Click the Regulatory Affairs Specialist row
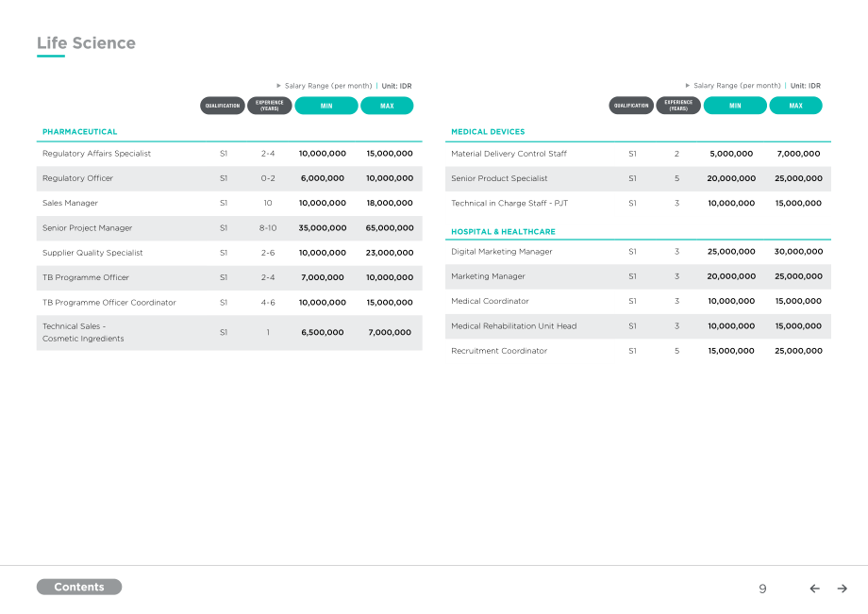This screenshot has width=868, height=614. (229, 154)
